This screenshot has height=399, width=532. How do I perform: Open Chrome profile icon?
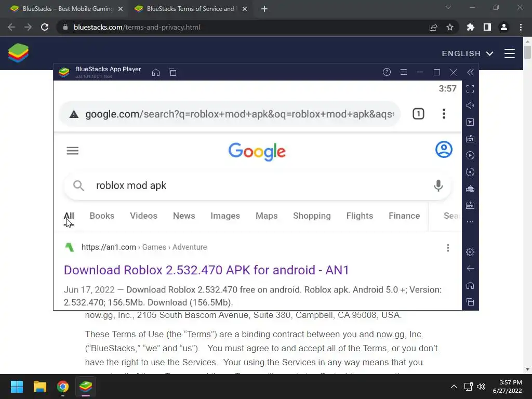pos(504,27)
